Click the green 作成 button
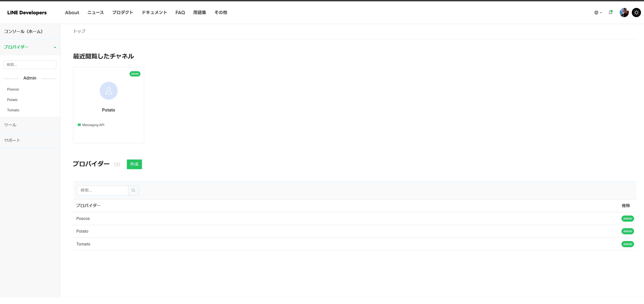Viewport: 644px width, 304px height. (x=134, y=164)
